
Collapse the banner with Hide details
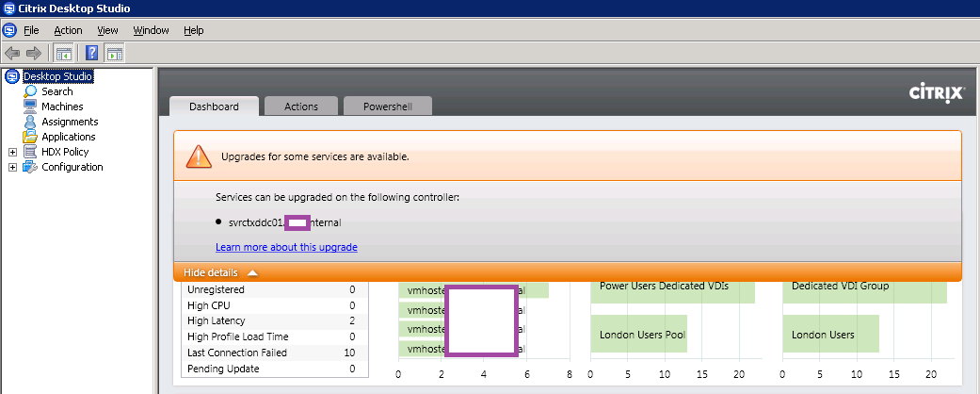coord(220,272)
